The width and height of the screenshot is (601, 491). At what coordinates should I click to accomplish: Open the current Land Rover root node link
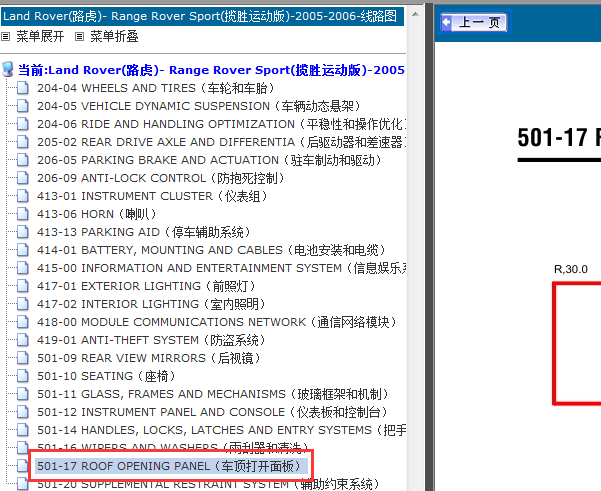pos(211,70)
